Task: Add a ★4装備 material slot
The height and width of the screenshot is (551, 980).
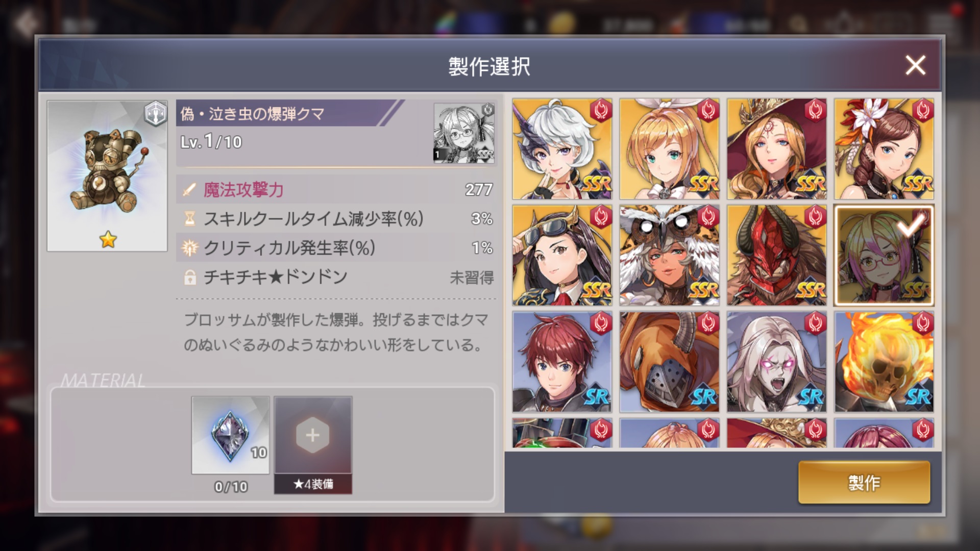Action: click(x=313, y=445)
